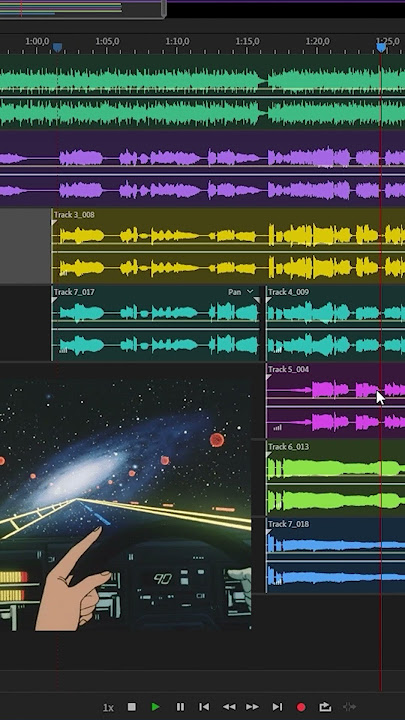Click the Fast Forward button
The image size is (405, 720).
pyautogui.click(x=252, y=707)
